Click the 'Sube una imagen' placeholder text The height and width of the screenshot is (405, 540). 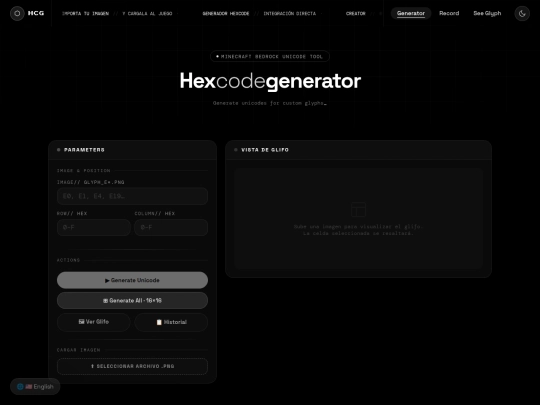pos(358,230)
